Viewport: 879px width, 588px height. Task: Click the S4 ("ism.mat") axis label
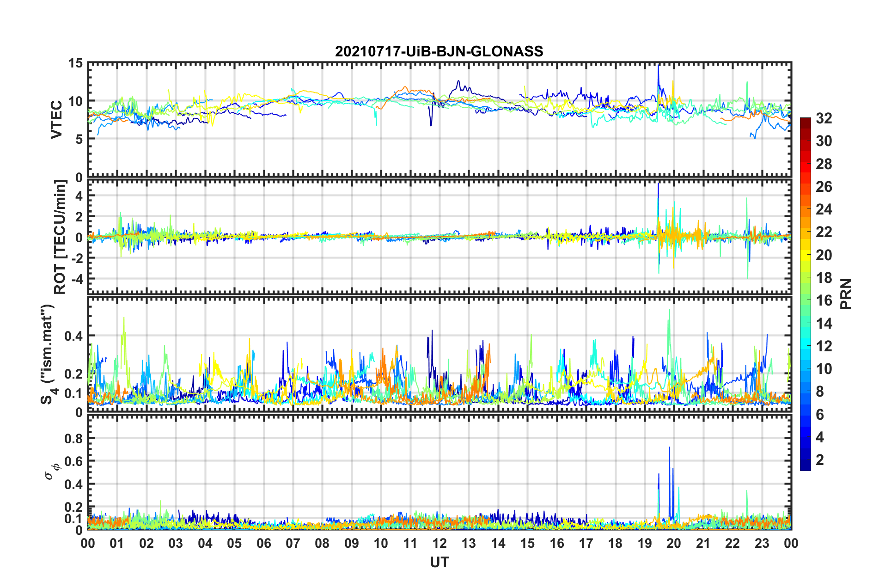pyautogui.click(x=48, y=354)
